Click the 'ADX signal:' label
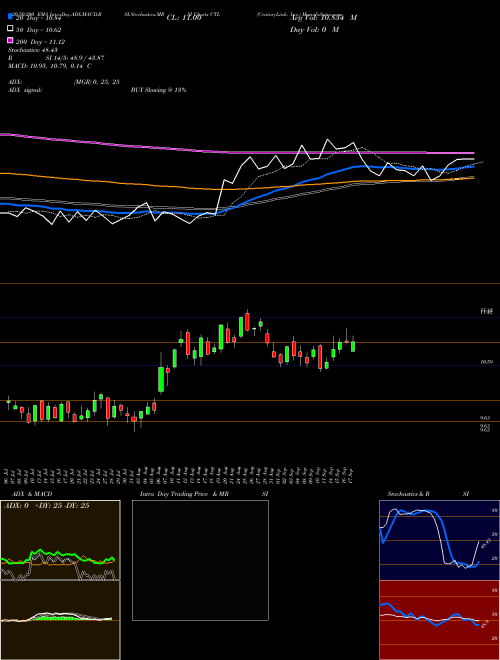 pyautogui.click(x=25, y=90)
